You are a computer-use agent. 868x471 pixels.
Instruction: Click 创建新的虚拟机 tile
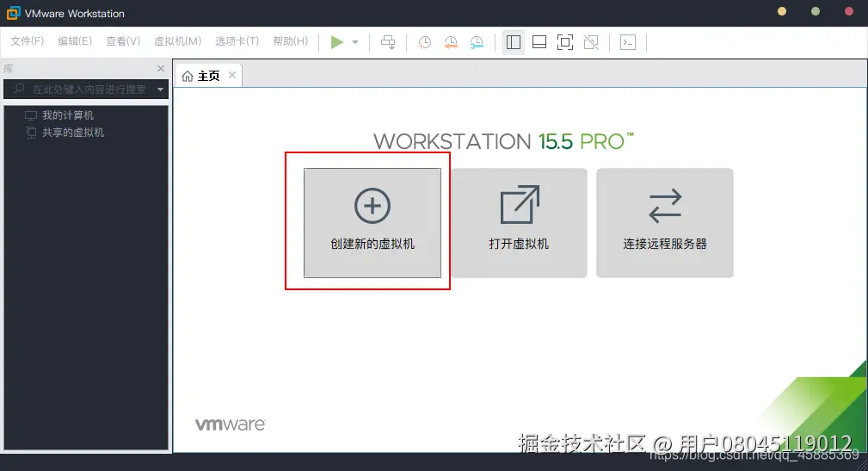(372, 223)
